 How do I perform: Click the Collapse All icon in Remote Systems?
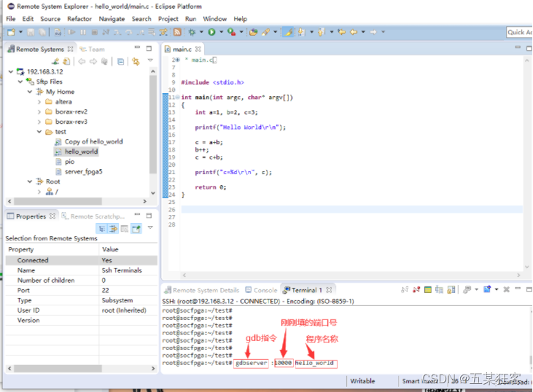coord(121,61)
